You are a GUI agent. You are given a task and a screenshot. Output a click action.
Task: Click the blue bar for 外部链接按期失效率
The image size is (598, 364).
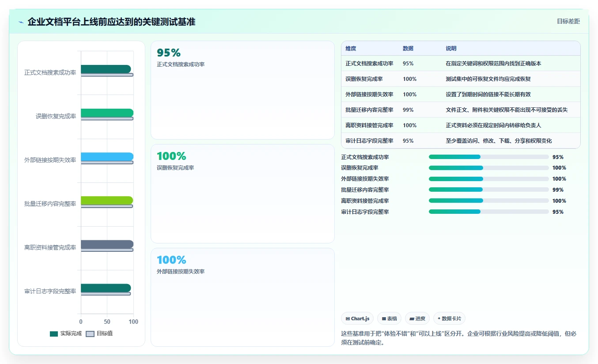pyautogui.click(x=107, y=156)
